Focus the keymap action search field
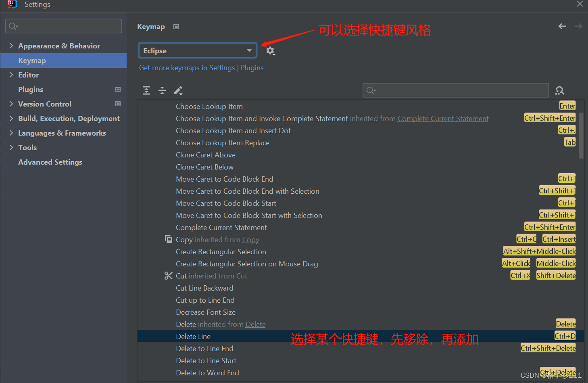 (456, 90)
